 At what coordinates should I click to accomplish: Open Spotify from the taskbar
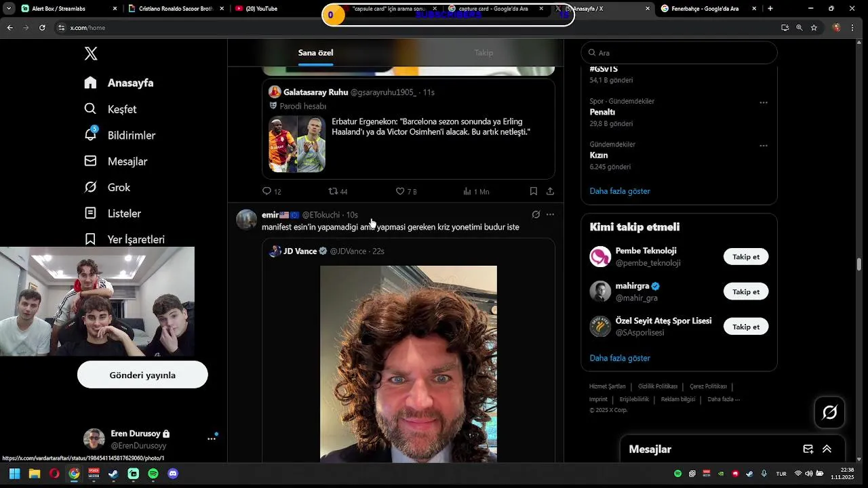click(x=153, y=474)
